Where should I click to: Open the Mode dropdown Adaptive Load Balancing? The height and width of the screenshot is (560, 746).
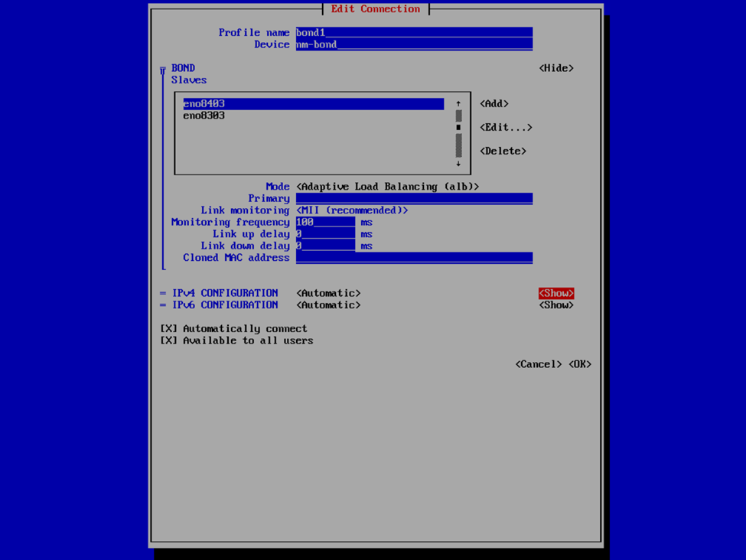pos(387,187)
